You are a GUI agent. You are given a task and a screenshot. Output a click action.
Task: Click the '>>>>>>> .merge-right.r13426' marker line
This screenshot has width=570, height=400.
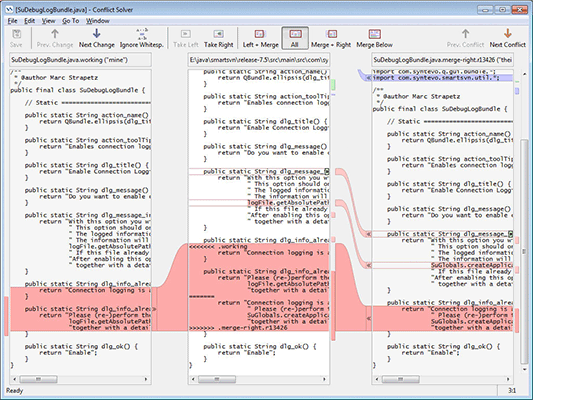tap(238, 328)
